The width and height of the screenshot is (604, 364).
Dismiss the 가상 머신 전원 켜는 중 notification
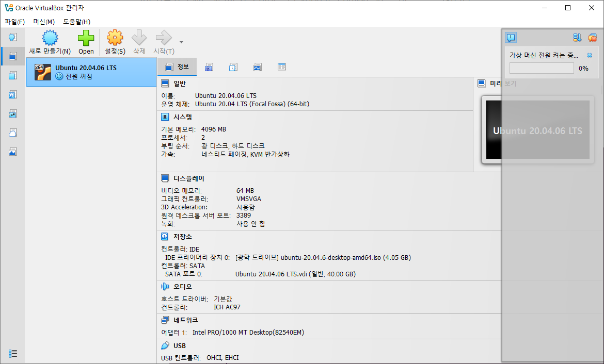590,55
